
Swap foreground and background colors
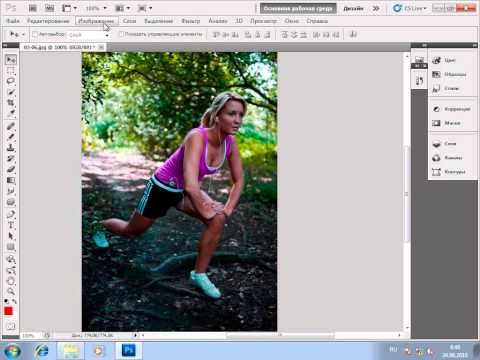click(x=14, y=302)
